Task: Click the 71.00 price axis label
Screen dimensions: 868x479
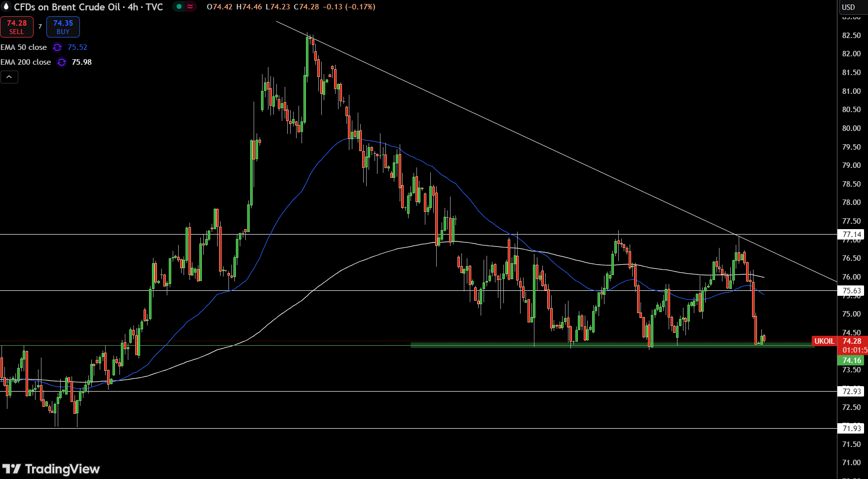Action: (851, 463)
